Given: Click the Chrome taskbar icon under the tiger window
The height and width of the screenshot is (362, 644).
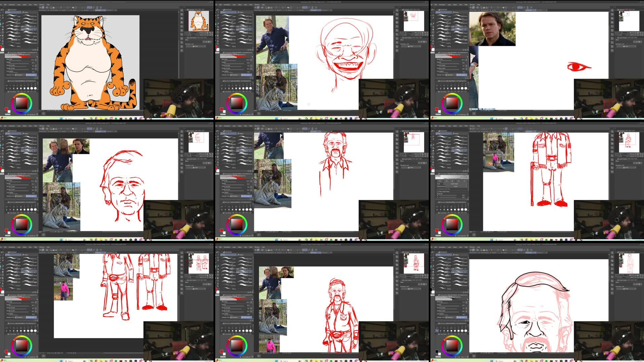Looking at the screenshot, I should click(96, 118).
